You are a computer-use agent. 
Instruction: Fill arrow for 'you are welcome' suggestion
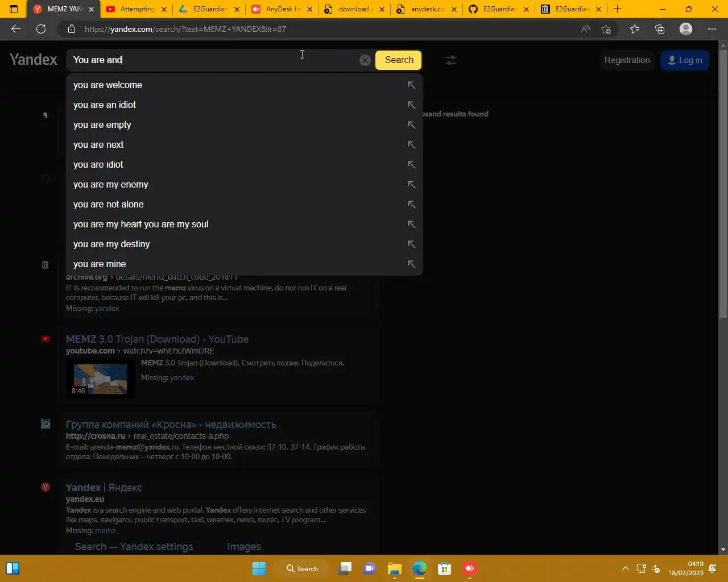[x=411, y=85]
